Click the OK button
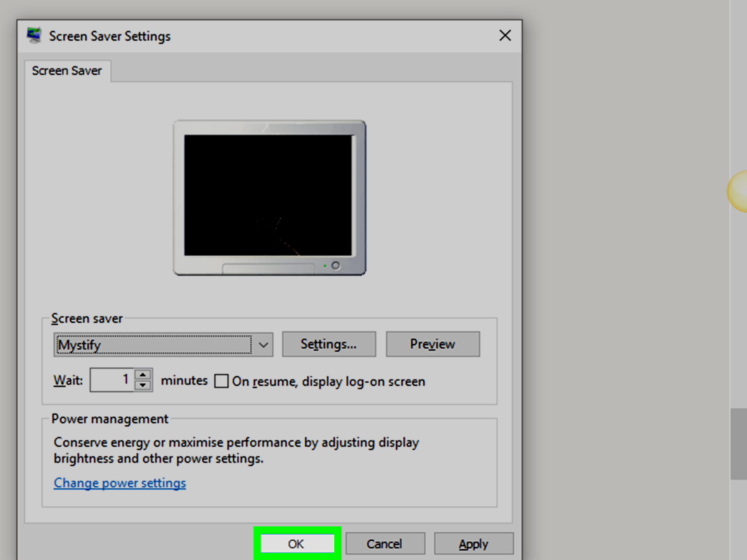 pos(297,543)
